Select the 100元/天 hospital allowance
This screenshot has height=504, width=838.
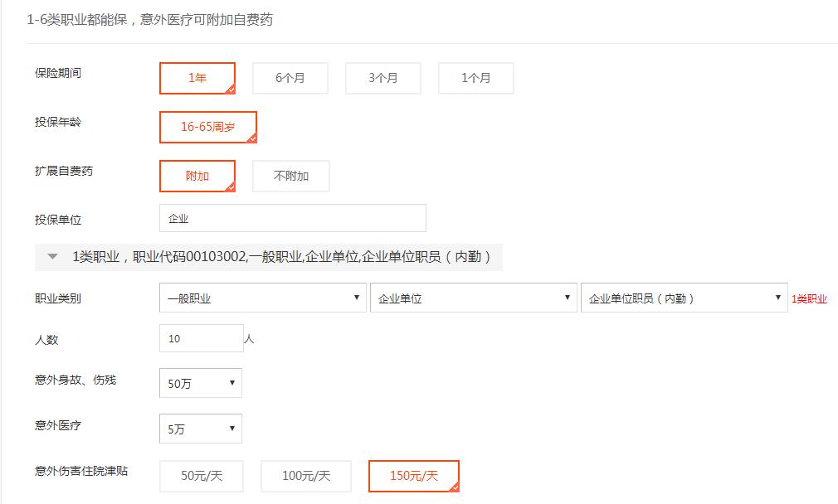pos(305,475)
